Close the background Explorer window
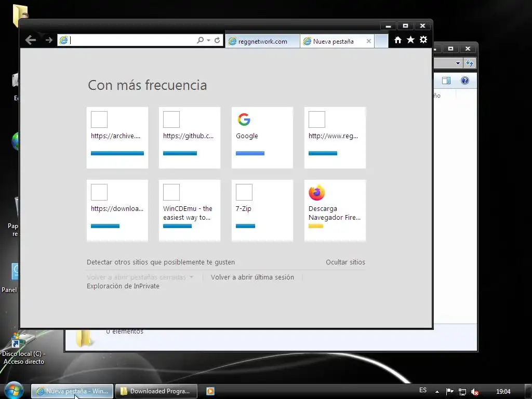 pos(468,49)
